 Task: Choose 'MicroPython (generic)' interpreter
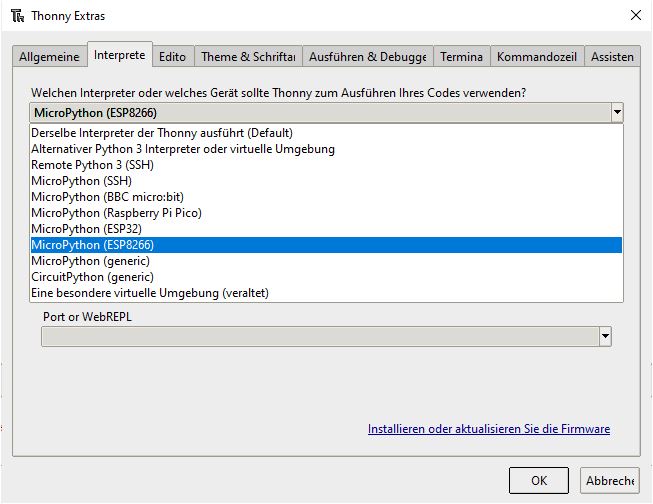[326, 261]
